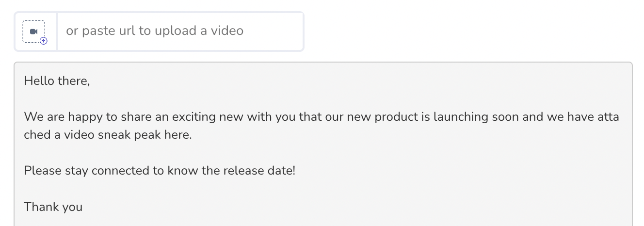Viewport: 644px width, 226px height.
Task: Click the broken word "atta" at line end
Action: pos(609,117)
